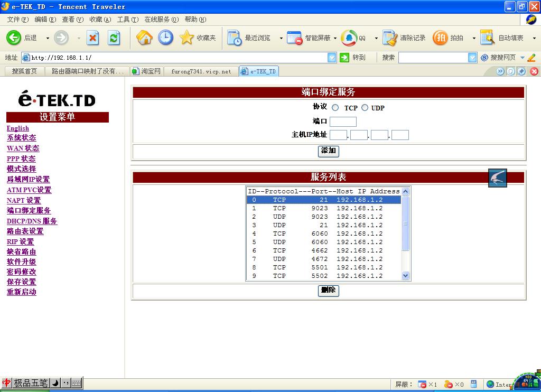Open the Favorites star icon
The width and height of the screenshot is (541, 392).
coord(186,38)
